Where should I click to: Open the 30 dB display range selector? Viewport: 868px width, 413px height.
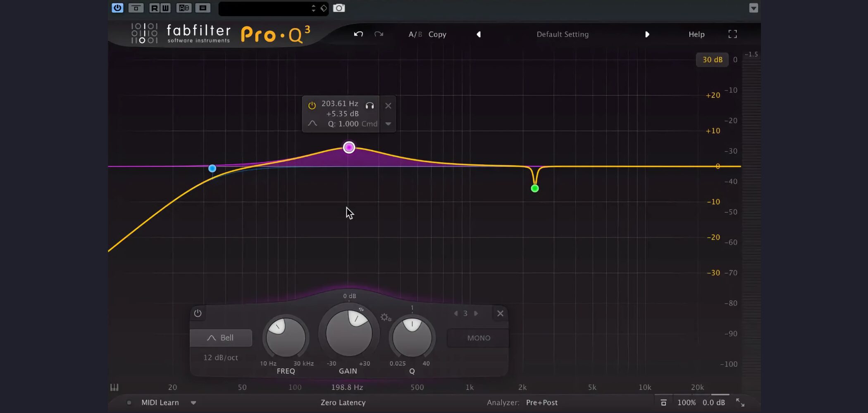pyautogui.click(x=712, y=59)
